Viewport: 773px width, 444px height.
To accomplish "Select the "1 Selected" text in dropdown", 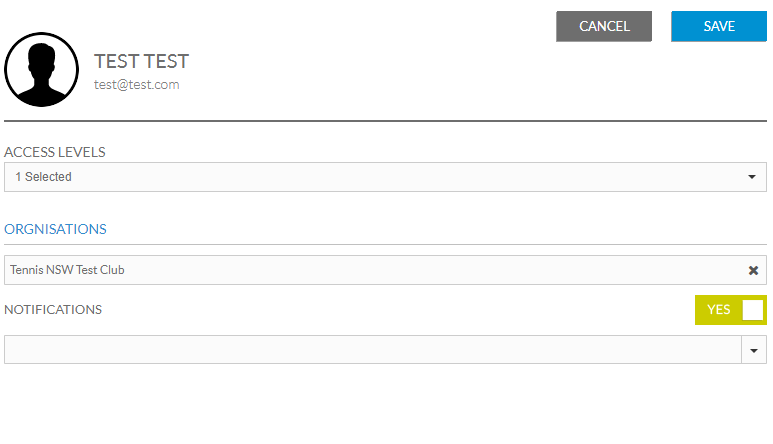I will point(43,177).
